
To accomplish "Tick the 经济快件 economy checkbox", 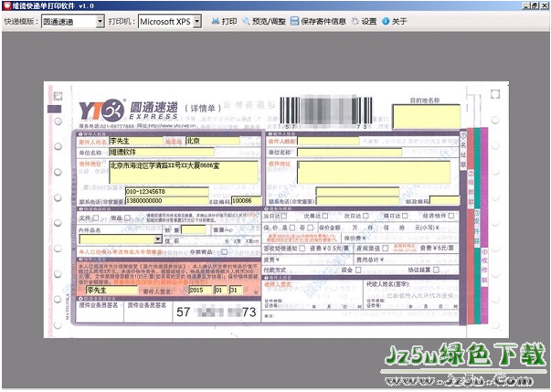I will coord(451,216).
